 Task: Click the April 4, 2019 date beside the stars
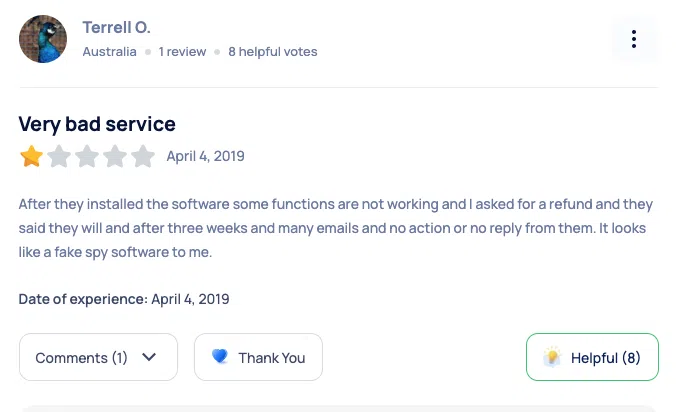coord(205,156)
